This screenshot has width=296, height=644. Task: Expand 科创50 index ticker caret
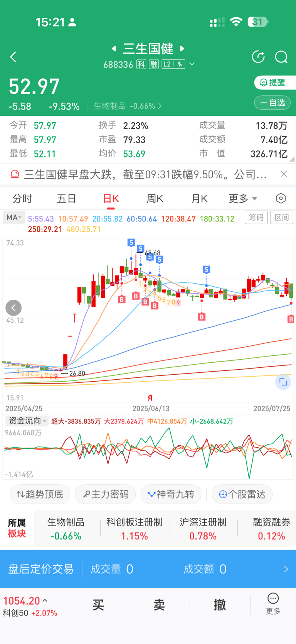[45, 601]
